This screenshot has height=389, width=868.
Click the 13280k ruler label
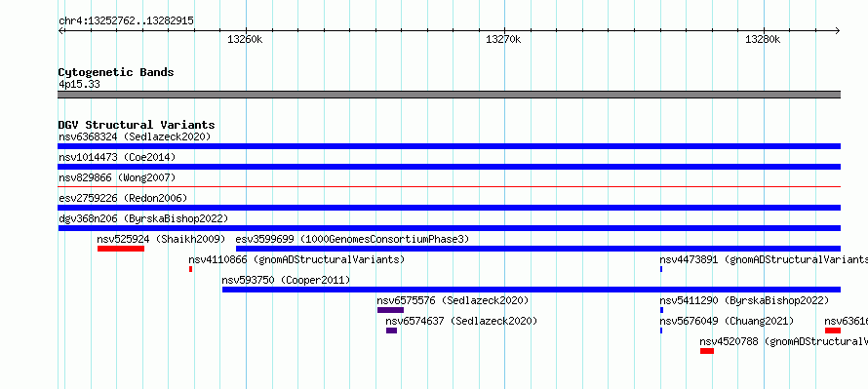(x=763, y=39)
